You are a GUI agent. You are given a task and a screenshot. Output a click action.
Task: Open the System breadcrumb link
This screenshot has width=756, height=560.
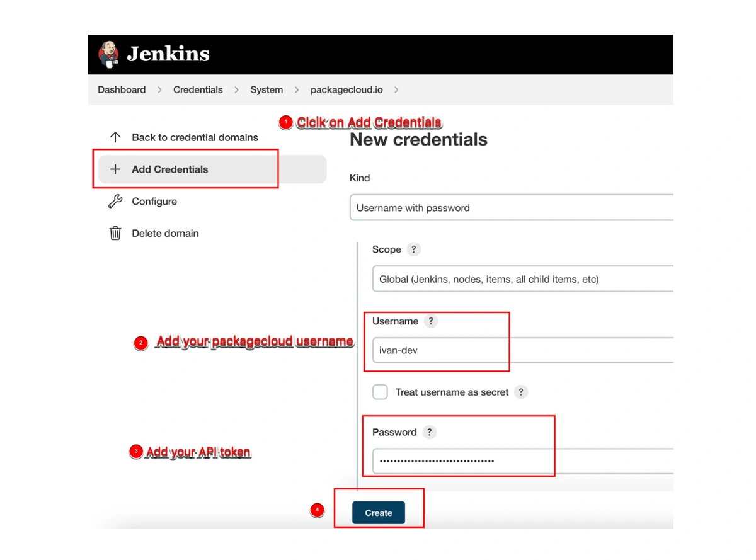click(x=266, y=90)
